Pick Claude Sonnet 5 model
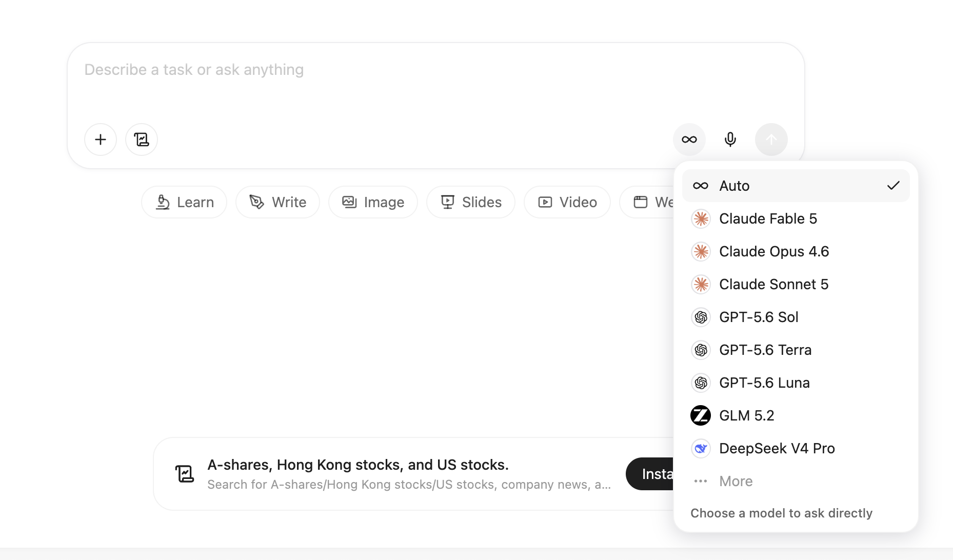The image size is (953, 560). point(796,284)
